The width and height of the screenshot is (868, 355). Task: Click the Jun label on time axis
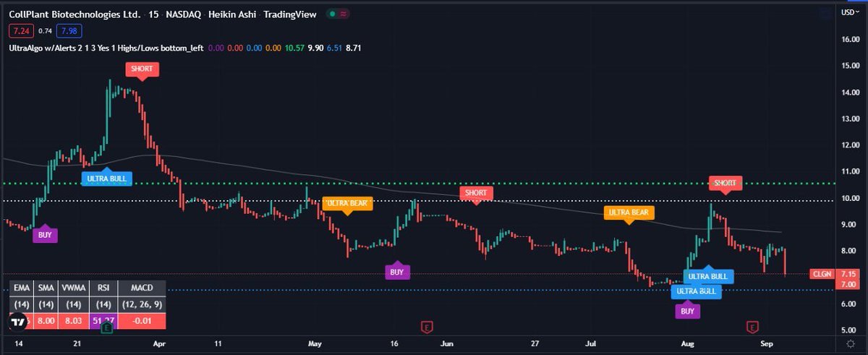446,344
